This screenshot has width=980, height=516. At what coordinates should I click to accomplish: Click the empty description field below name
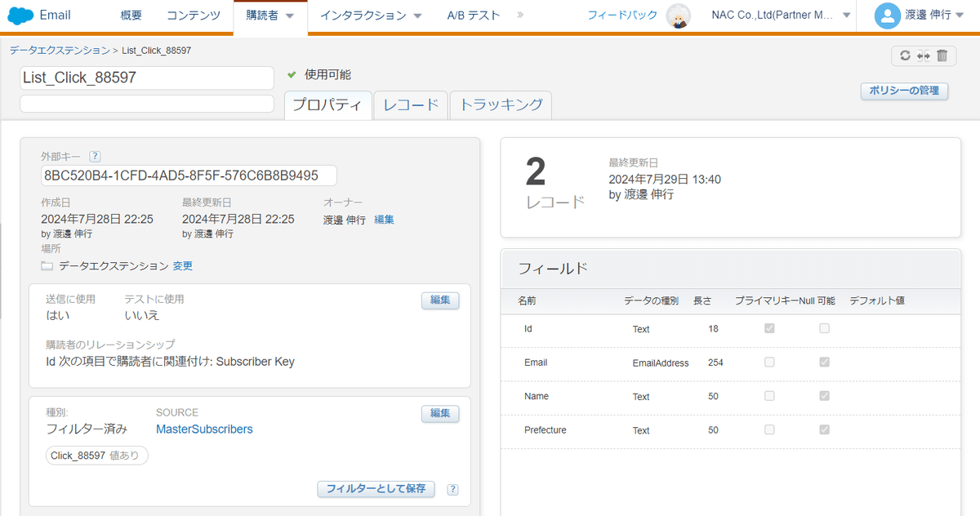[147, 104]
